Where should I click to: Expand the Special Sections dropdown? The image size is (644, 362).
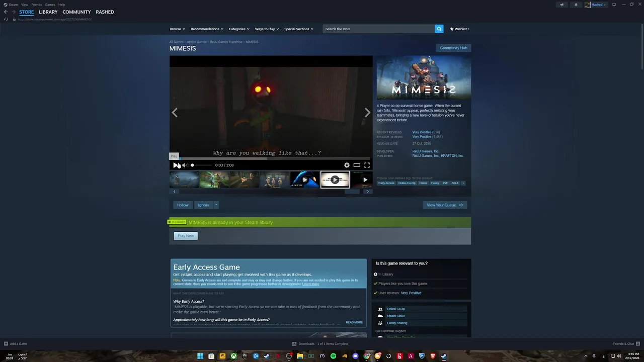click(x=299, y=29)
